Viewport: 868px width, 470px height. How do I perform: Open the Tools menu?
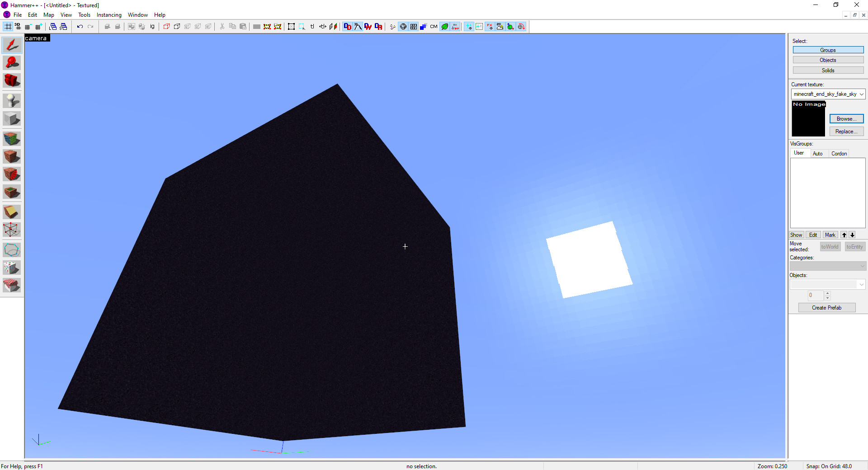84,14
